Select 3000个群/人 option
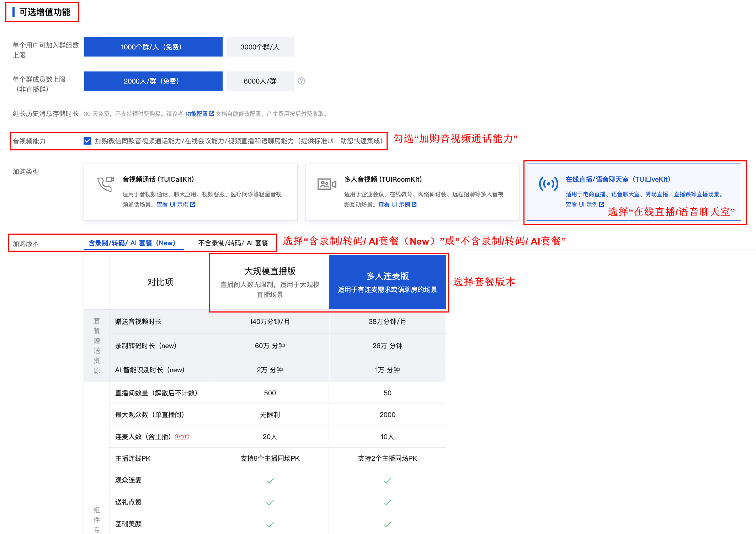 click(260, 47)
